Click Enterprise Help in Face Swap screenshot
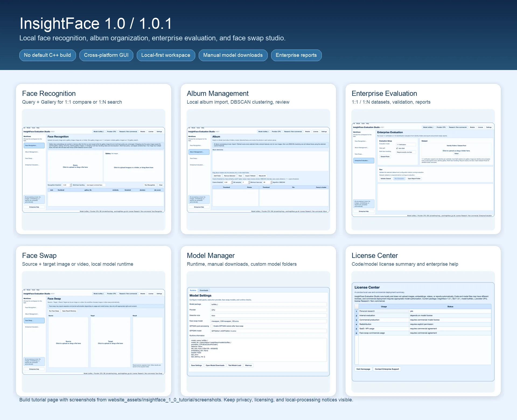 (x=34, y=369)
